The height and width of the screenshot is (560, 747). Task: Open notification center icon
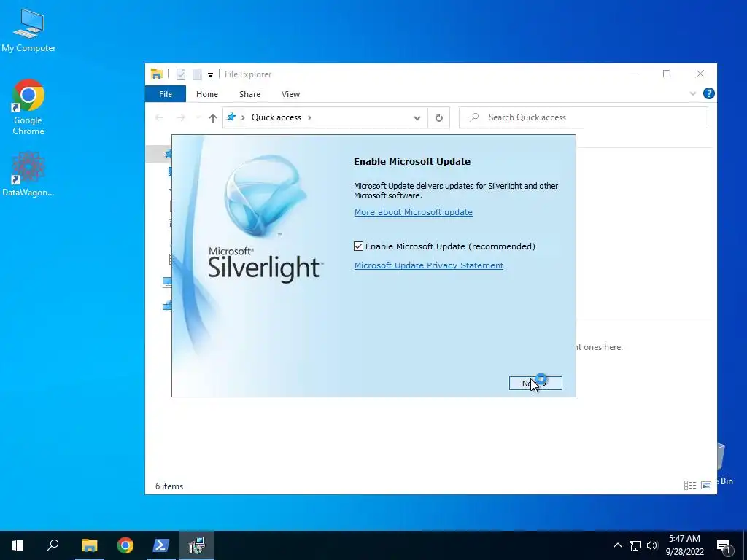(724, 545)
